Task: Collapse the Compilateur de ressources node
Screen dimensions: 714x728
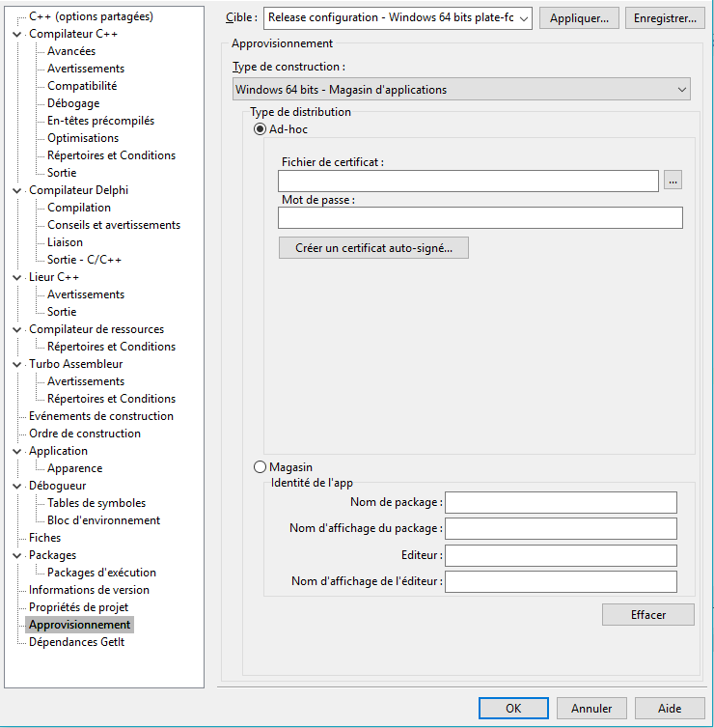Action: click(x=17, y=329)
